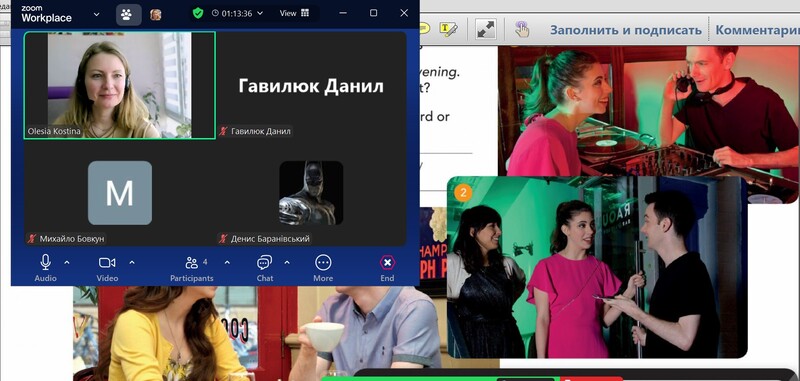Click the touch mode hand icon
This screenshot has width=800, height=381.
click(521, 29)
